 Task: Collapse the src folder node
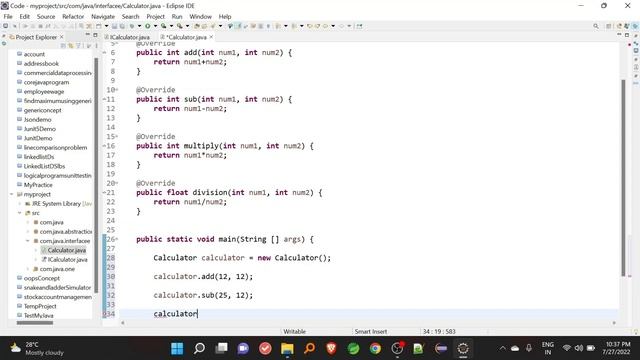20,213
